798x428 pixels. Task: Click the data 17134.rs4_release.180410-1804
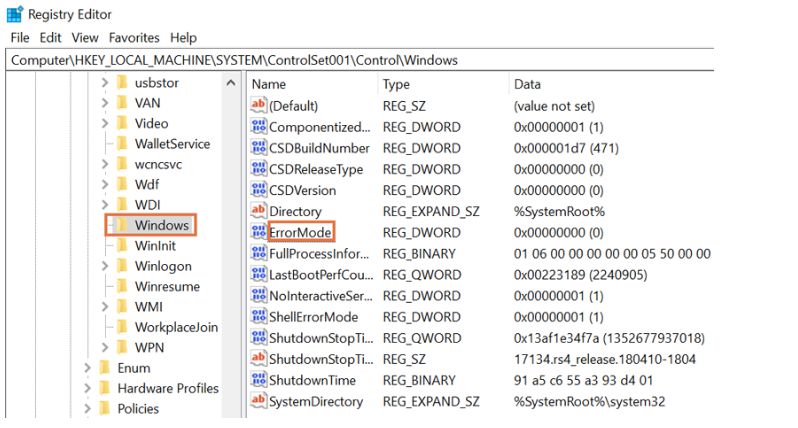pos(605,359)
